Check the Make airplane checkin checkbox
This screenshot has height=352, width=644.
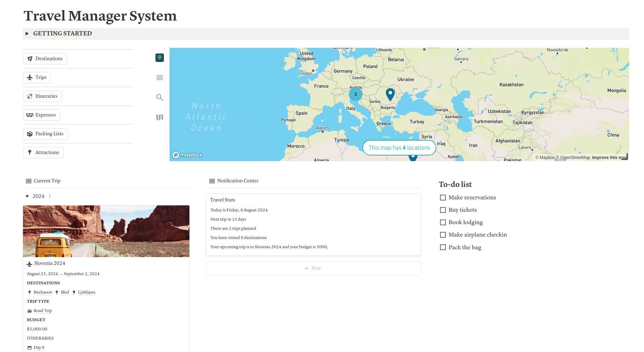(443, 235)
